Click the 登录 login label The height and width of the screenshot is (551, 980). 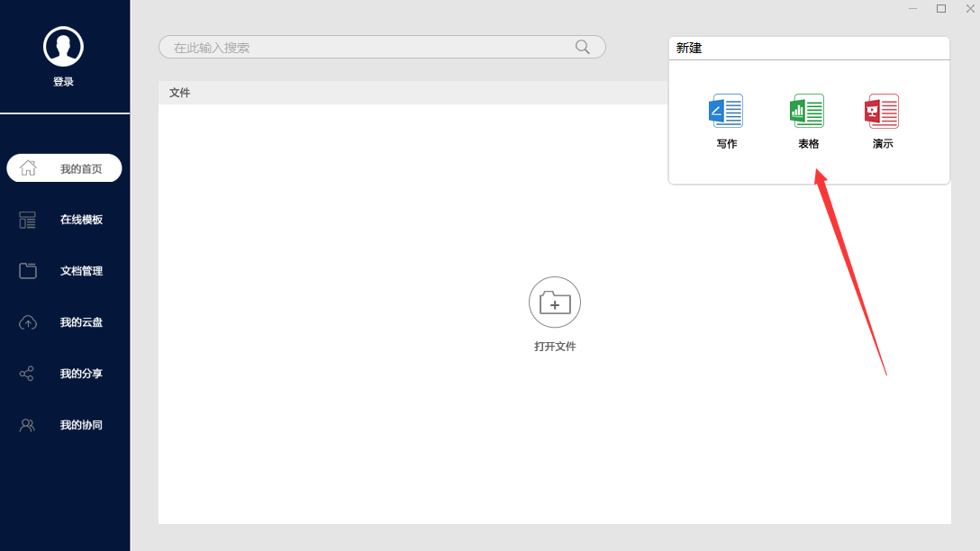click(63, 80)
